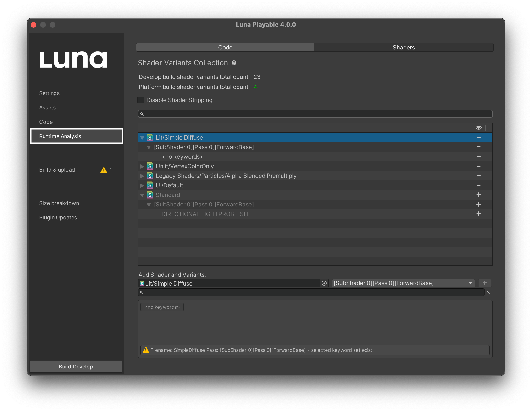Close the Luna Playable window
The height and width of the screenshot is (411, 532).
click(x=34, y=25)
